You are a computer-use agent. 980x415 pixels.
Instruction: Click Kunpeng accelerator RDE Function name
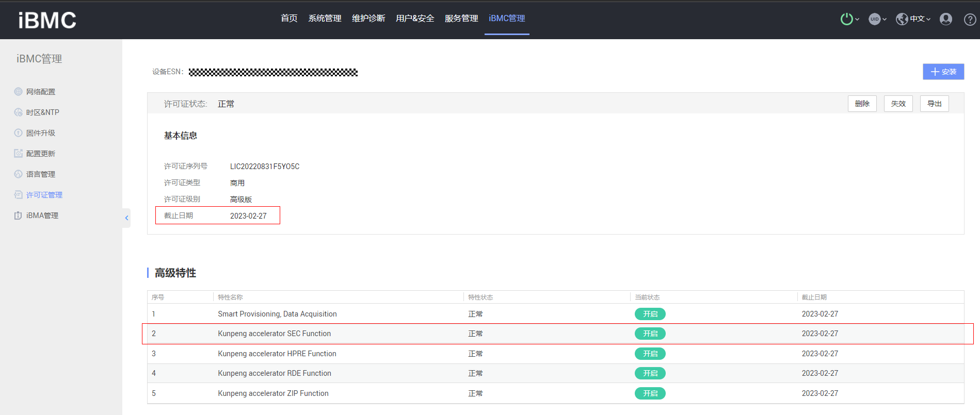[275, 373]
